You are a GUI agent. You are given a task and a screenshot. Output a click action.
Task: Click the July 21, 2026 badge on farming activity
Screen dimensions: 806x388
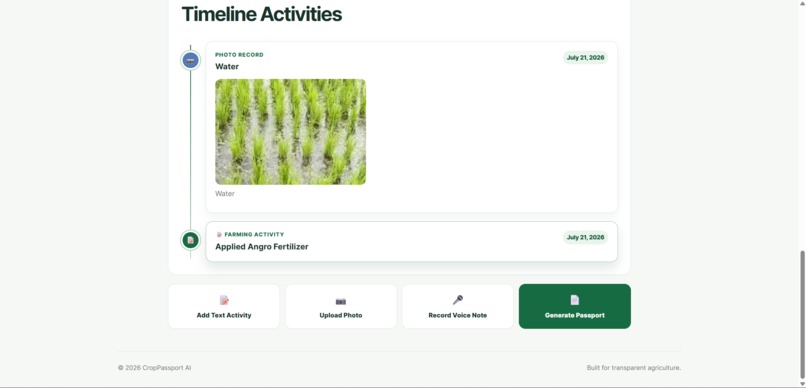click(585, 237)
